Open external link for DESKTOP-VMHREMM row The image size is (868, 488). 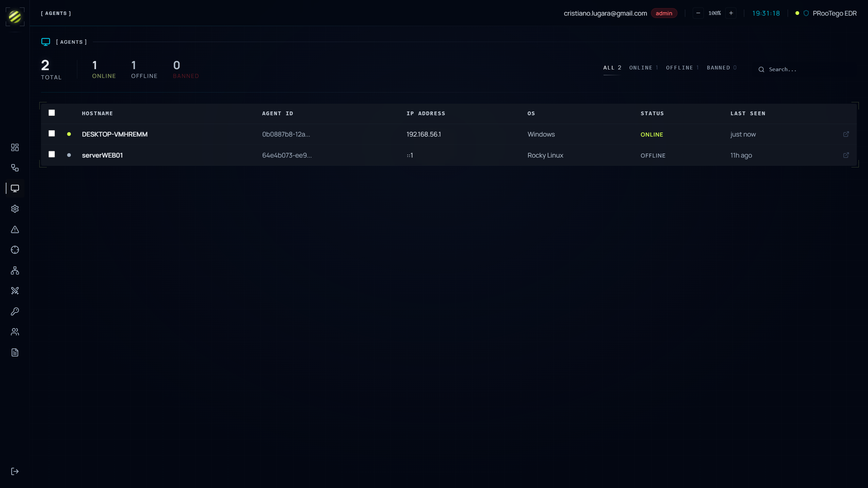[846, 134]
